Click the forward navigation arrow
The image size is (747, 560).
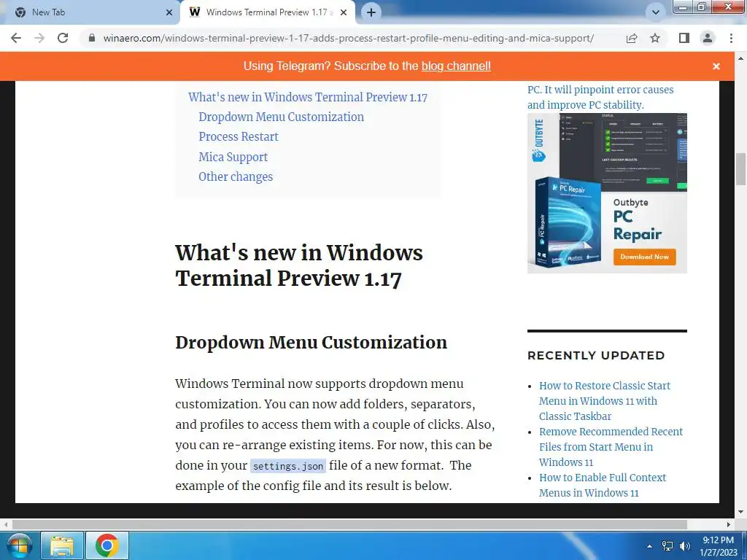click(x=39, y=38)
